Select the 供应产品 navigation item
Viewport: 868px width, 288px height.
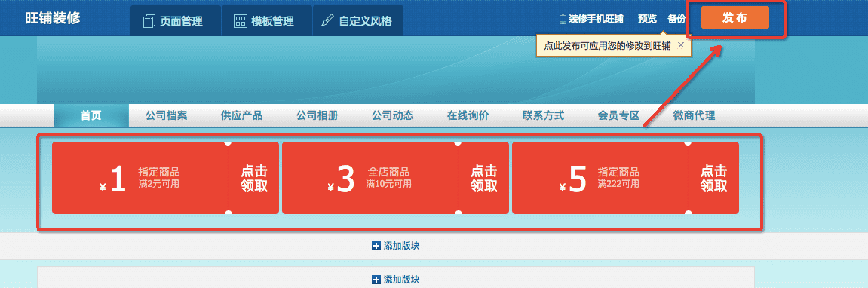coord(242,116)
